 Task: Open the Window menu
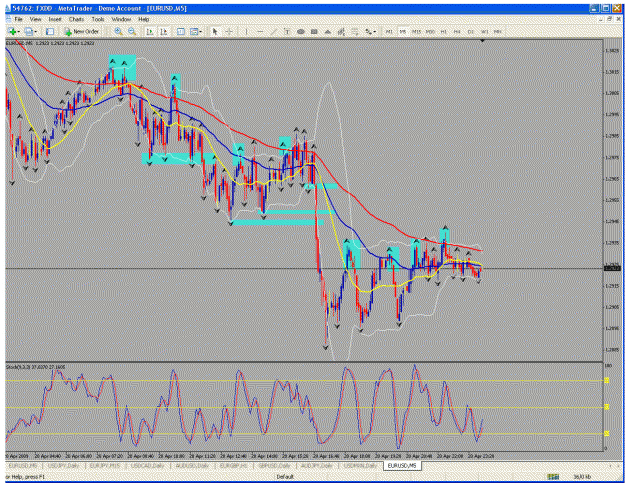point(121,19)
